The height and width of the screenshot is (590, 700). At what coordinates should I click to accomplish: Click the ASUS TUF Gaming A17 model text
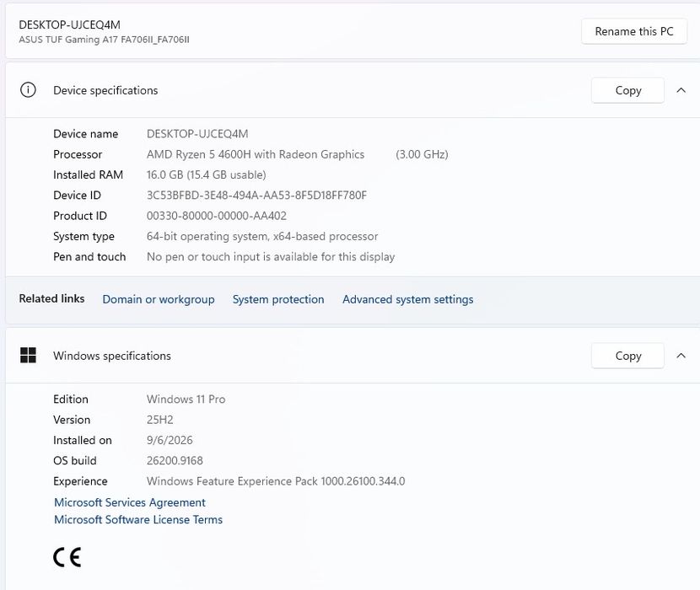click(104, 40)
